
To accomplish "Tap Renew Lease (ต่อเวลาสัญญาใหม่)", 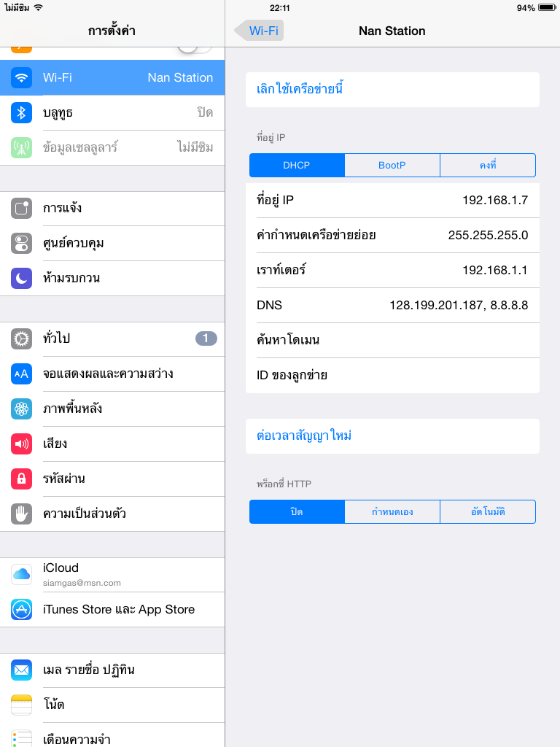I will click(304, 436).
